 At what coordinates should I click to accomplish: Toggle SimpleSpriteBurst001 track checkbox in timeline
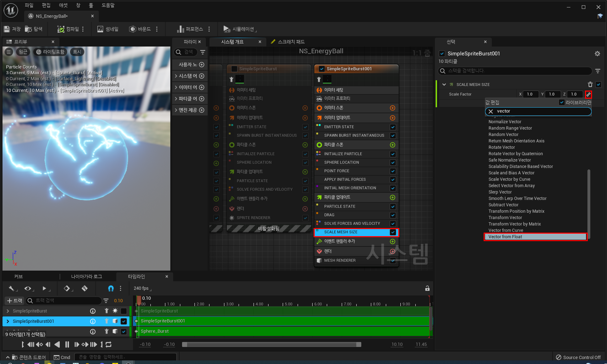tap(124, 321)
